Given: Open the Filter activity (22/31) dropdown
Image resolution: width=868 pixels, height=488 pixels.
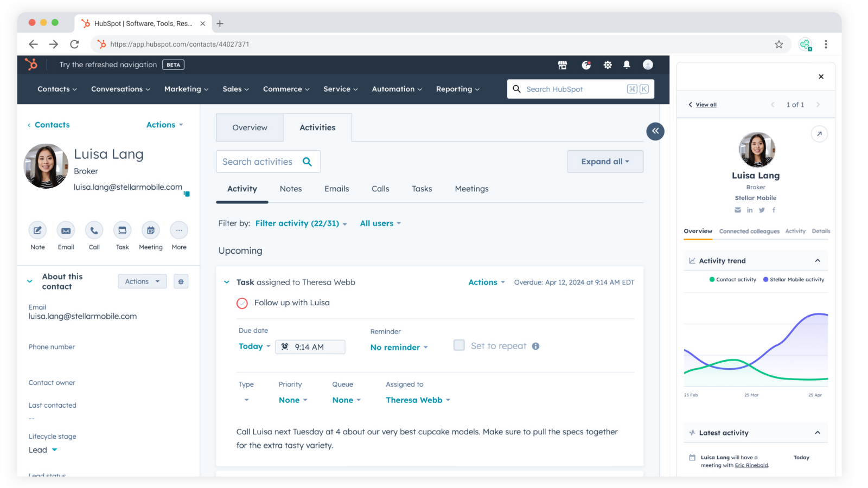Looking at the screenshot, I should pos(301,223).
